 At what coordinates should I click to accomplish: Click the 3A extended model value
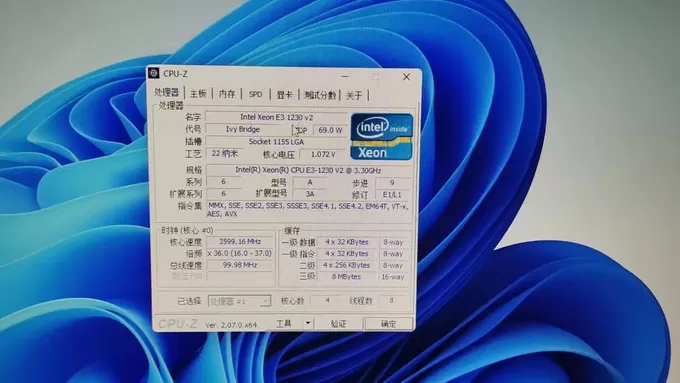[310, 194]
